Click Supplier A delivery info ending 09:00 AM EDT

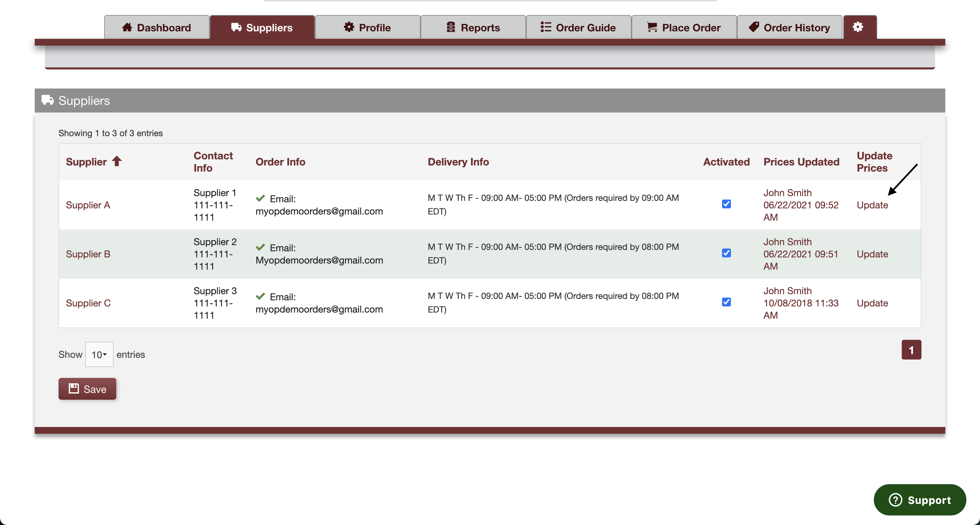(553, 204)
